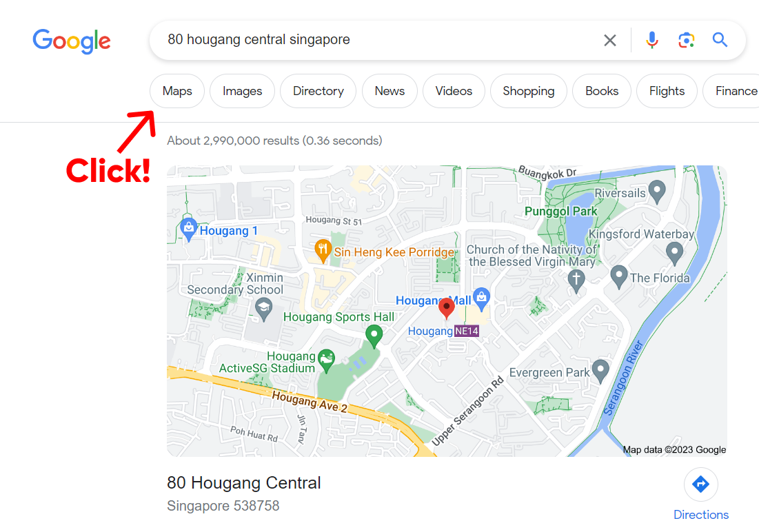Screen dimensions: 759x532
Task: Start voice search with microphone icon
Action: tap(652, 40)
